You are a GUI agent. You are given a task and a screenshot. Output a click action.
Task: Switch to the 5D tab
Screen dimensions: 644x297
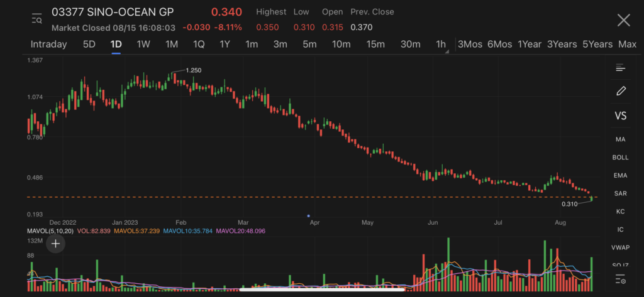(89, 45)
